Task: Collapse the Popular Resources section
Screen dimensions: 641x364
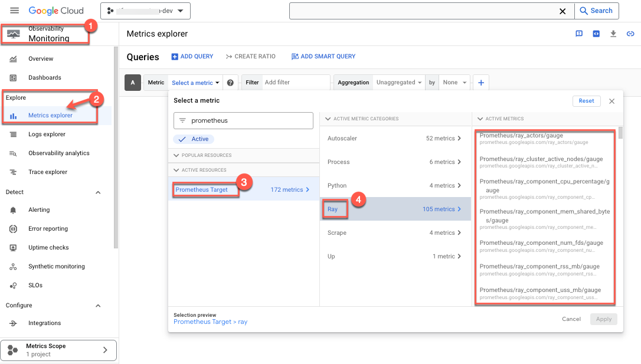Action: point(176,155)
